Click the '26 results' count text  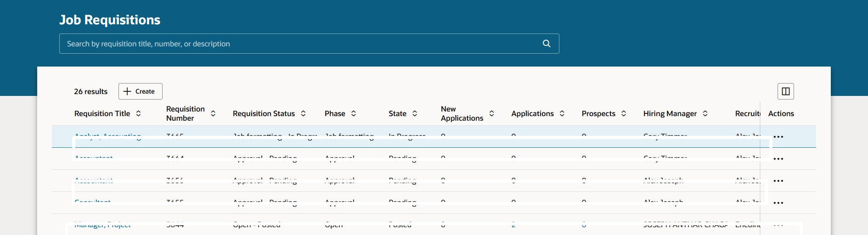pyautogui.click(x=91, y=91)
